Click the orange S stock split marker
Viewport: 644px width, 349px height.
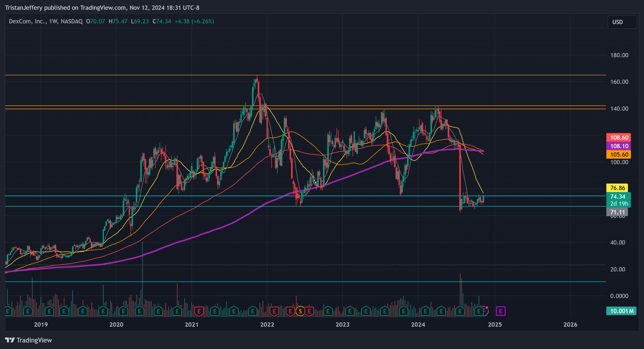coord(300,311)
